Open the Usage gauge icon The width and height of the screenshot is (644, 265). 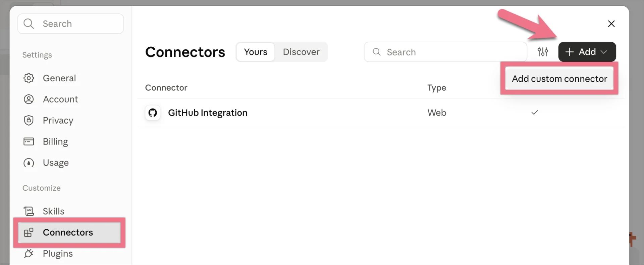click(x=29, y=163)
